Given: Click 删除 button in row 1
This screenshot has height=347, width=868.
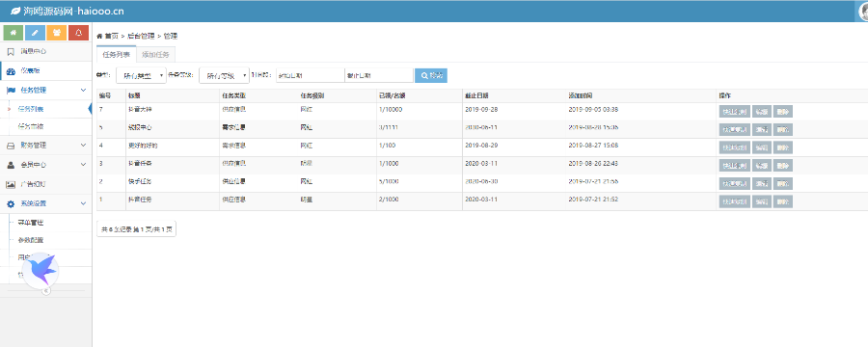Looking at the screenshot, I should pos(783,201).
